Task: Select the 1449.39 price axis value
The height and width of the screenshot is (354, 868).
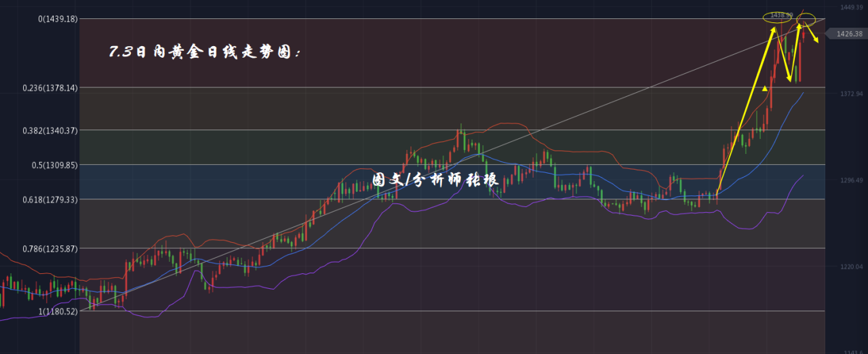Action: coord(851,7)
